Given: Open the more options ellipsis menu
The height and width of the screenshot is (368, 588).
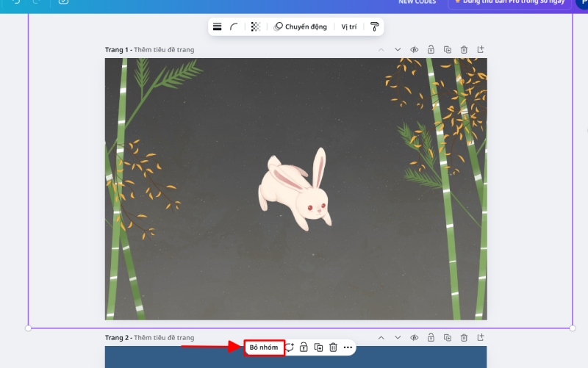Looking at the screenshot, I should [x=348, y=347].
